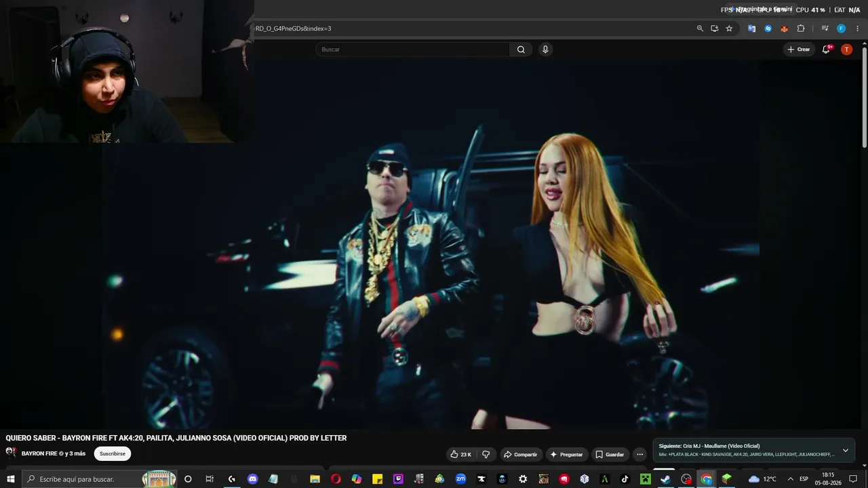Bookmark this page with the star icon
The width and height of the screenshot is (868, 488).
point(729,28)
